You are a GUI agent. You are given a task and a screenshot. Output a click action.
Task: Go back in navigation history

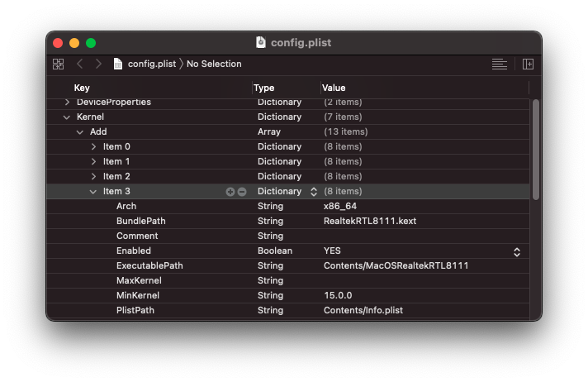click(80, 64)
